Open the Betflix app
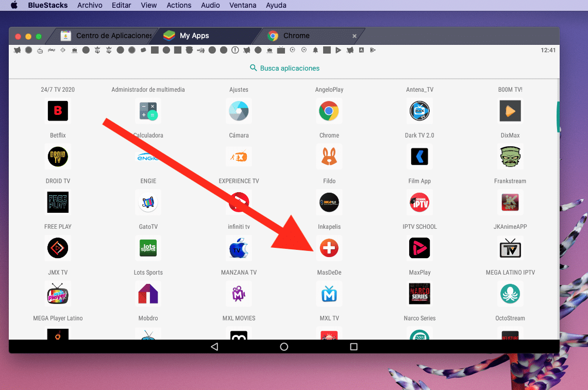This screenshot has width=588, height=390. pyautogui.click(x=58, y=111)
